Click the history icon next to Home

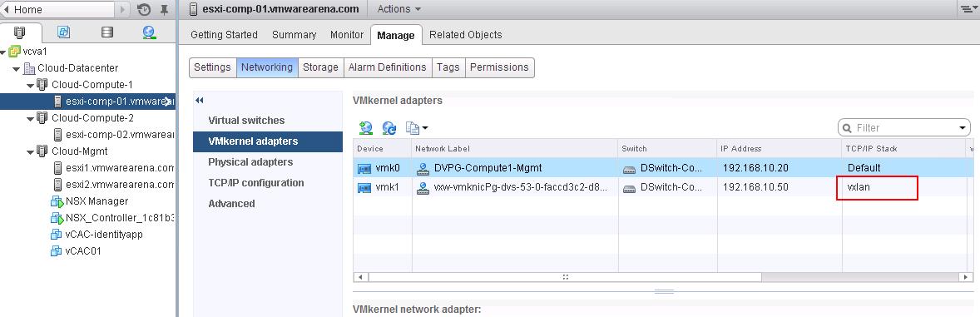click(144, 9)
